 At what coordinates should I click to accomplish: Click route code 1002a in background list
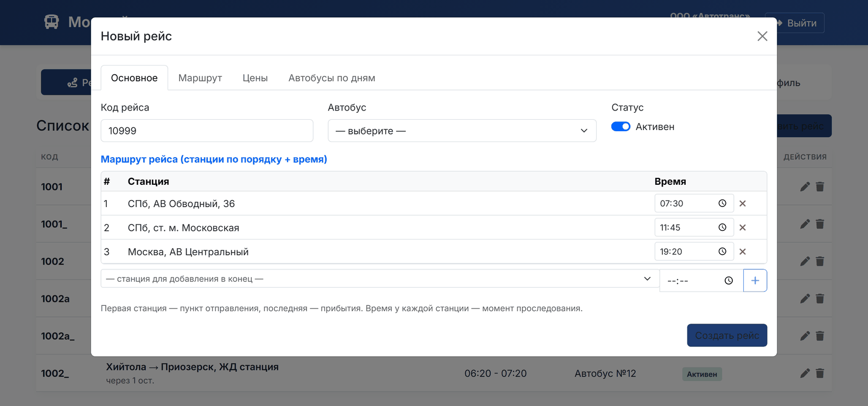point(55,299)
